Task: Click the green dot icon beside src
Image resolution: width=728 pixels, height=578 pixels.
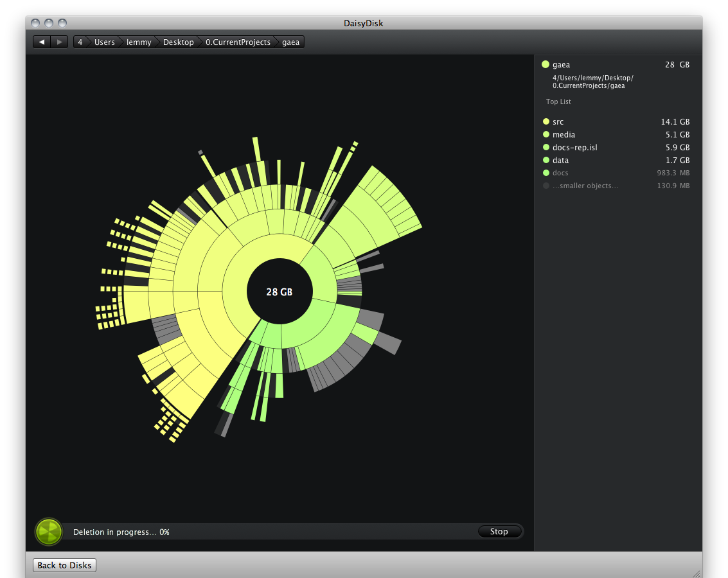Action: (546, 121)
